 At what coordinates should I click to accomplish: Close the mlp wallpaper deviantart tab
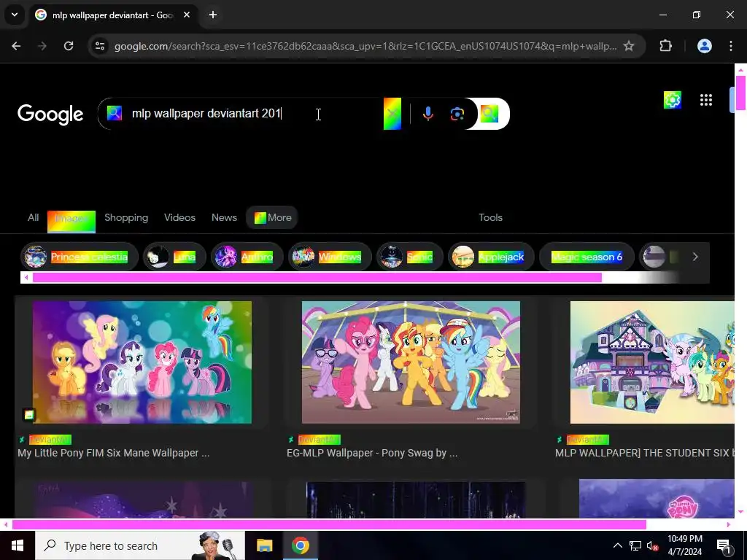coord(187,15)
